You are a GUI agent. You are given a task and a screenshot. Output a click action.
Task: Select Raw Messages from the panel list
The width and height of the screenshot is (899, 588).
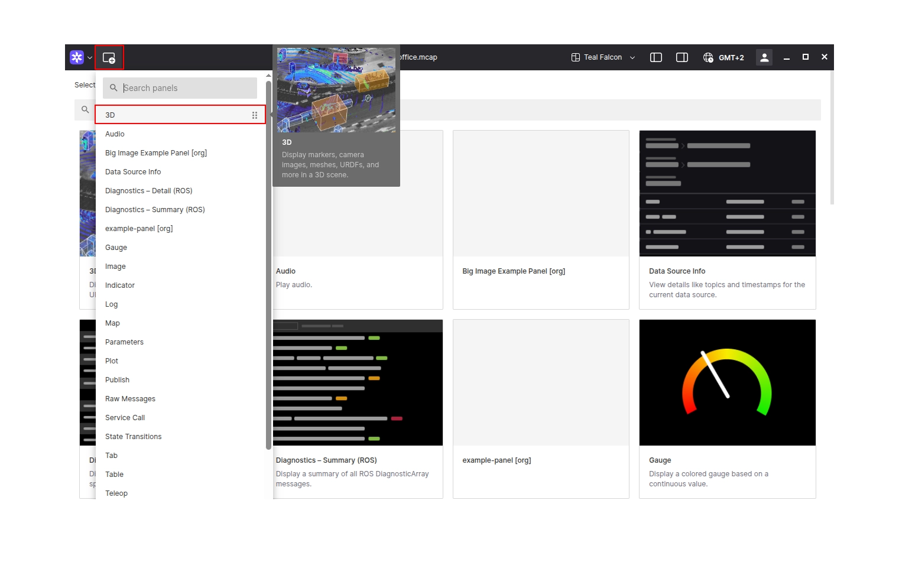[130, 399]
